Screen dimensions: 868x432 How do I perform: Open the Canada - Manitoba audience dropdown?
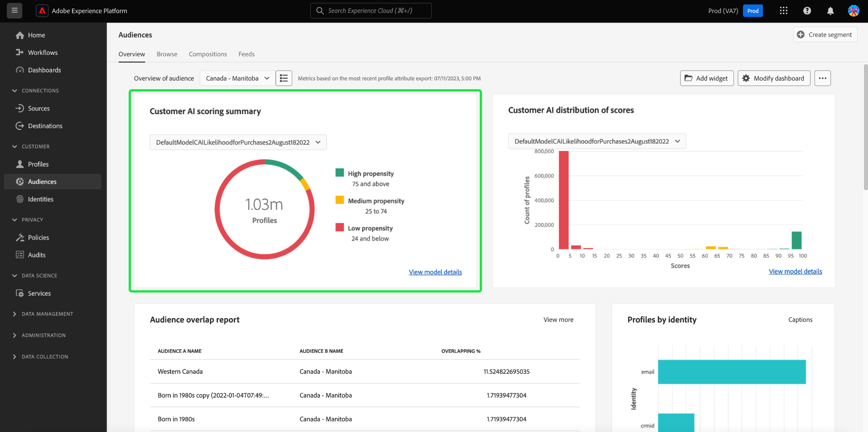point(237,78)
